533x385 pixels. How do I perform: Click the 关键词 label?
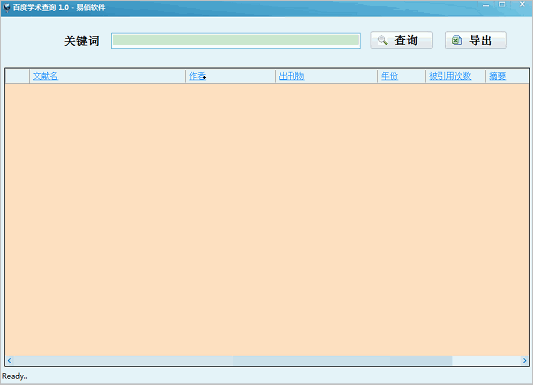pos(82,41)
